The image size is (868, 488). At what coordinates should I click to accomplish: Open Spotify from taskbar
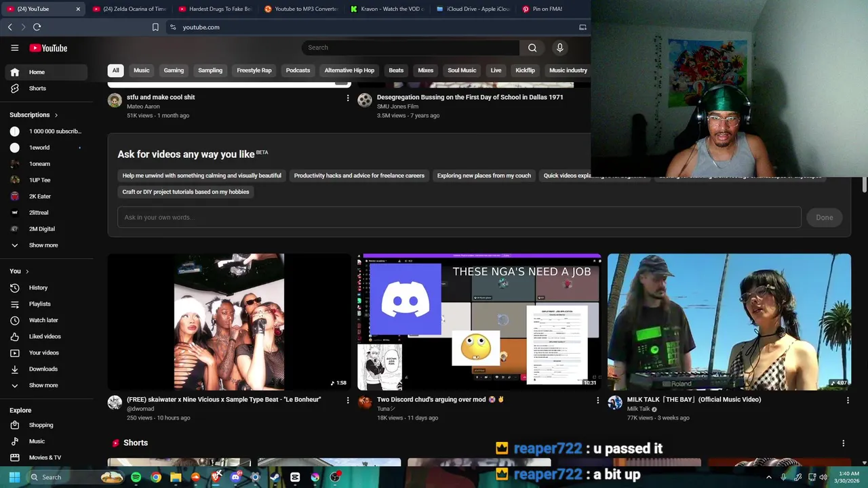[136, 477]
